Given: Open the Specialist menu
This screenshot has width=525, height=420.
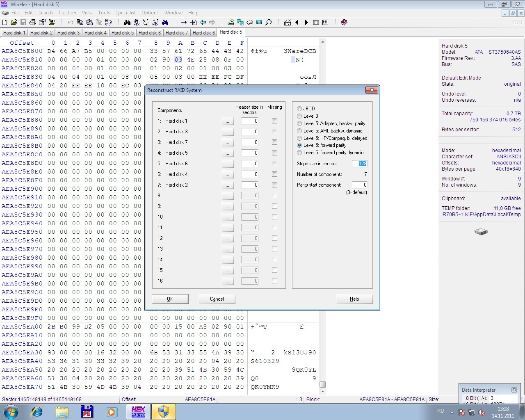Looking at the screenshot, I should (126, 13).
